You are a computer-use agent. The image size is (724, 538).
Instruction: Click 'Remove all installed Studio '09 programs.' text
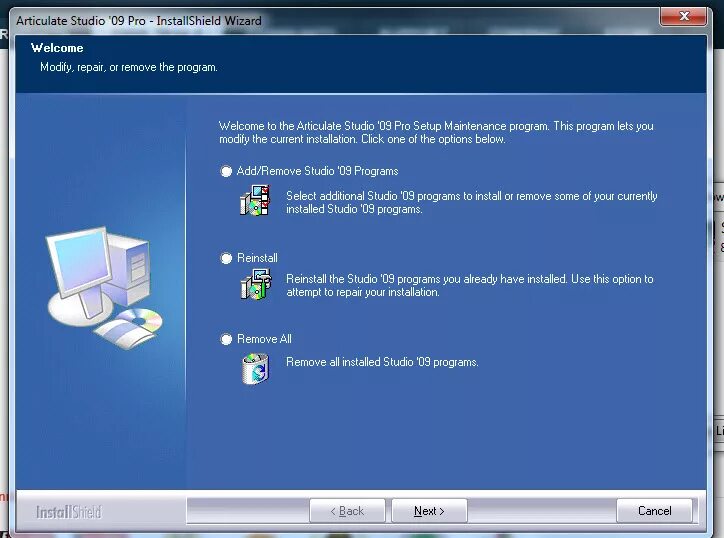(x=382, y=362)
